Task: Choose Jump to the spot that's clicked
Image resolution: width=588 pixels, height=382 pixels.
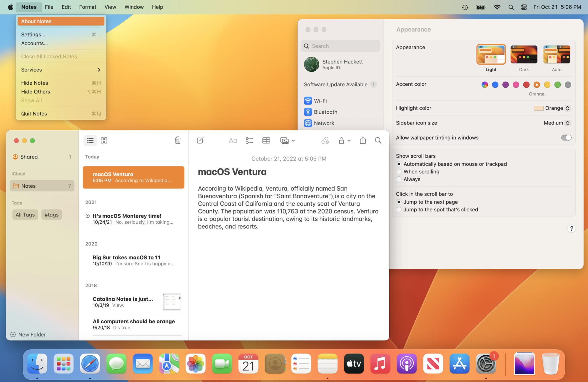Action: [x=399, y=209]
